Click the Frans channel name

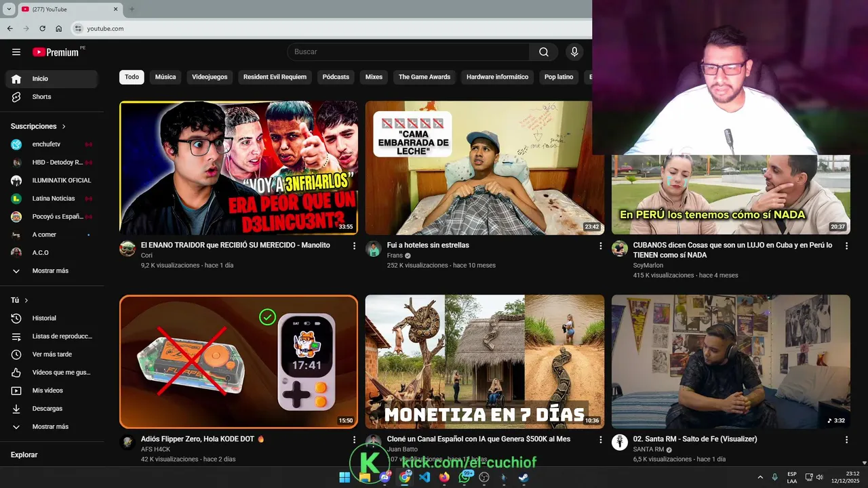pos(395,256)
